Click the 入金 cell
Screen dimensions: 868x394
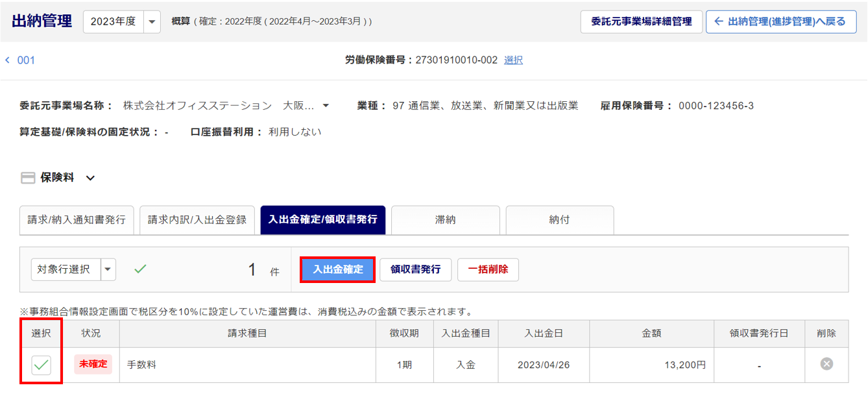click(x=465, y=365)
